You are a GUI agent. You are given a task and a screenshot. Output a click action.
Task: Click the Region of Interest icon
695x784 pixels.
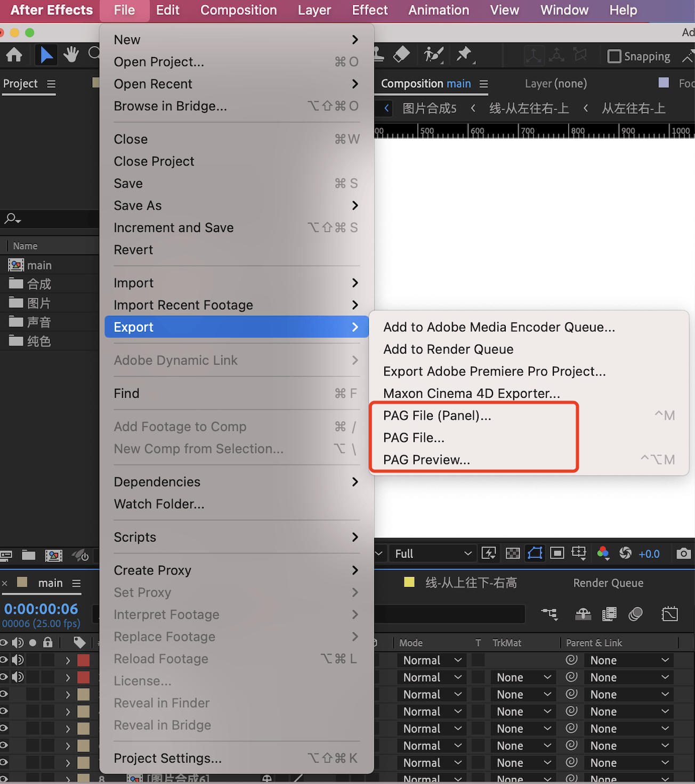coord(557,553)
